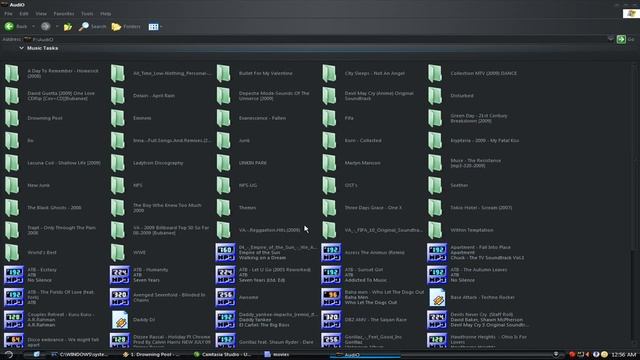This screenshot has width=640, height=360.
Task: Click the 'Theme' folder name
Action: [247, 208]
